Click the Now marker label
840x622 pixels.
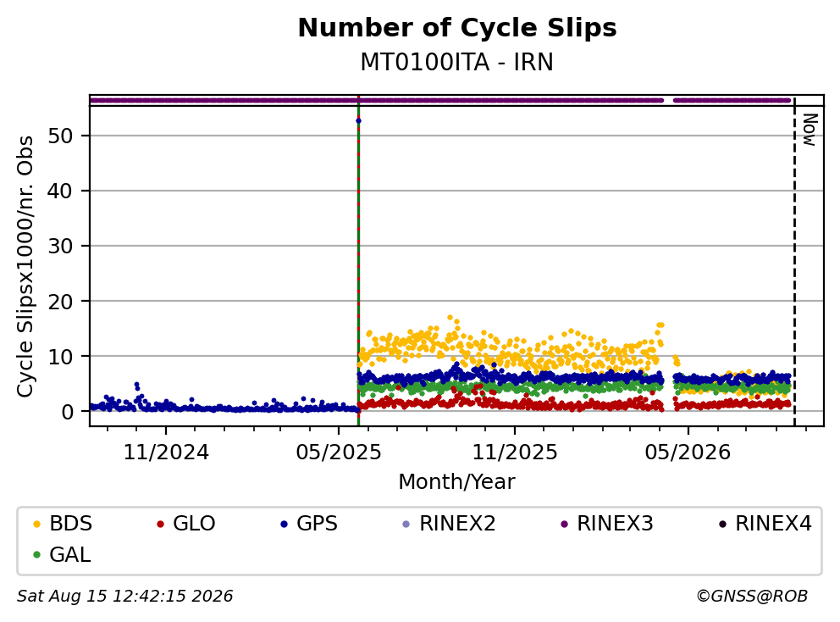click(x=810, y=130)
